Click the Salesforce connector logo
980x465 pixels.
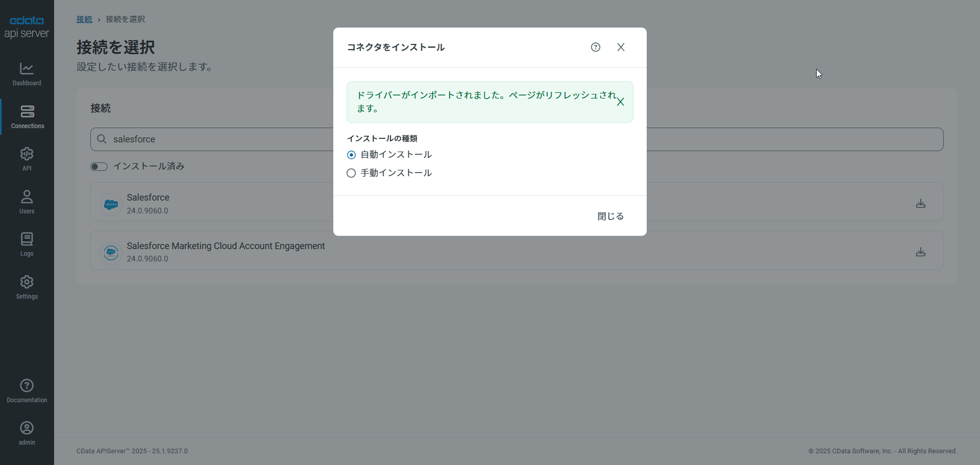point(111,205)
